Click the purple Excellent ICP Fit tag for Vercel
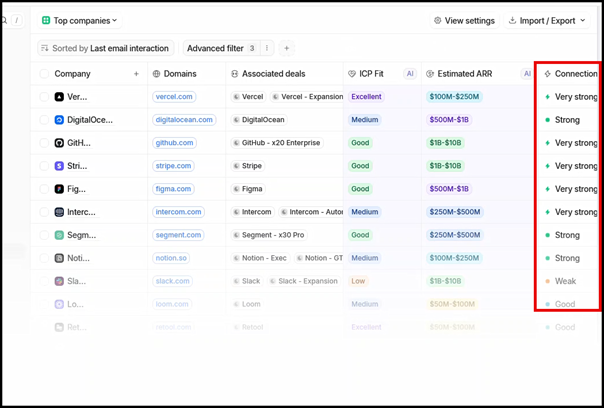The image size is (604, 408). point(366,97)
